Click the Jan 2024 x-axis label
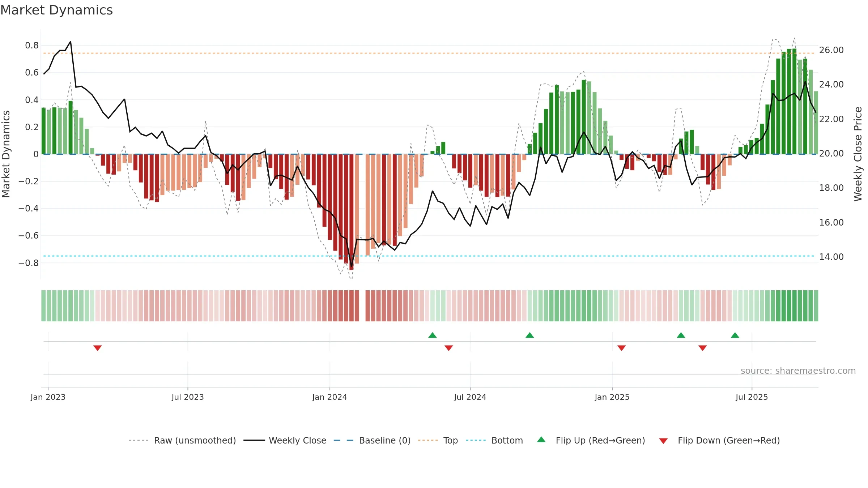Viewport: 868px width, 488px height. click(330, 397)
